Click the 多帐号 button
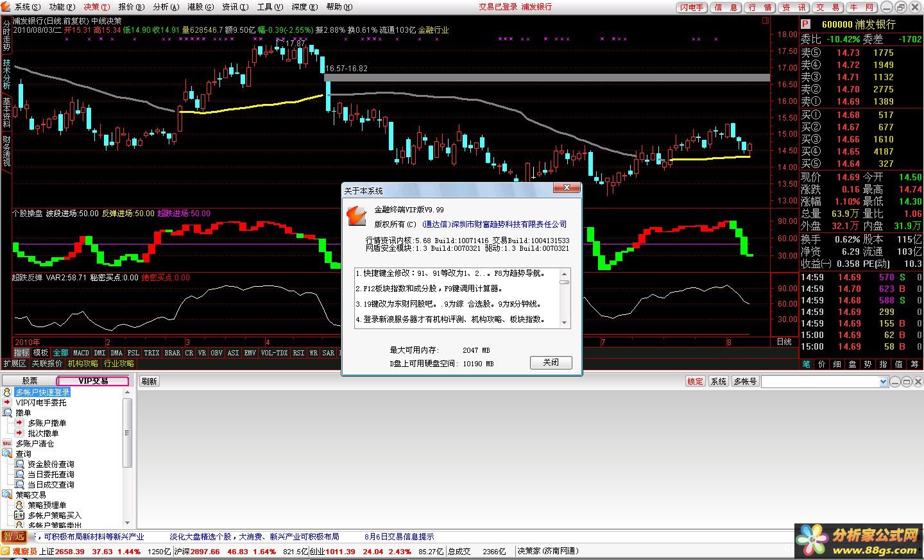Image resolution: width=924 pixels, height=560 pixels. pyautogui.click(x=744, y=381)
